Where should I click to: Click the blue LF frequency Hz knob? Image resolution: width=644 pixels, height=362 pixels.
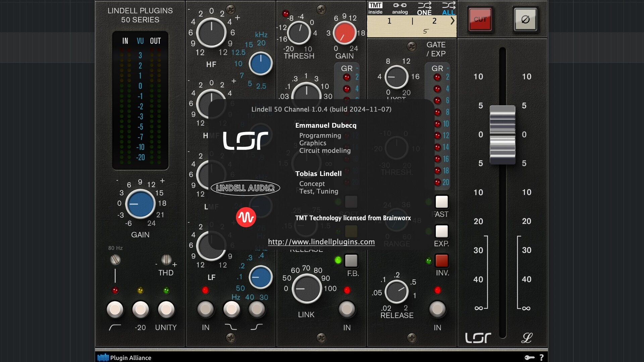pyautogui.click(x=261, y=277)
